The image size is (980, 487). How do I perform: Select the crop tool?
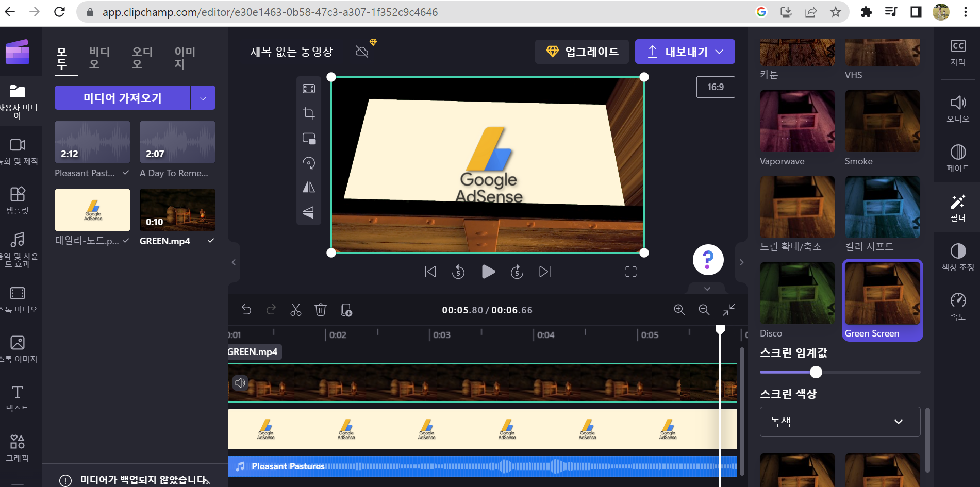tap(309, 113)
